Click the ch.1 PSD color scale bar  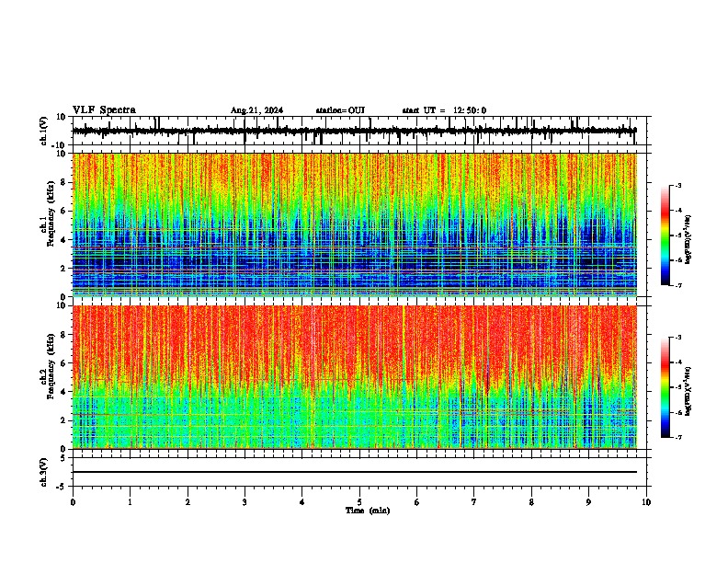665,236
